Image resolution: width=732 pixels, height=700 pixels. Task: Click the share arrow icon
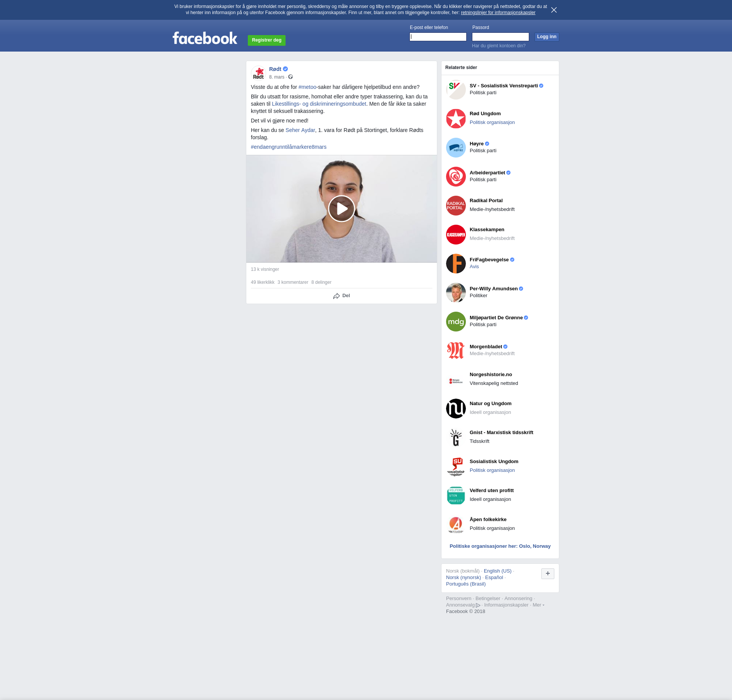(336, 296)
